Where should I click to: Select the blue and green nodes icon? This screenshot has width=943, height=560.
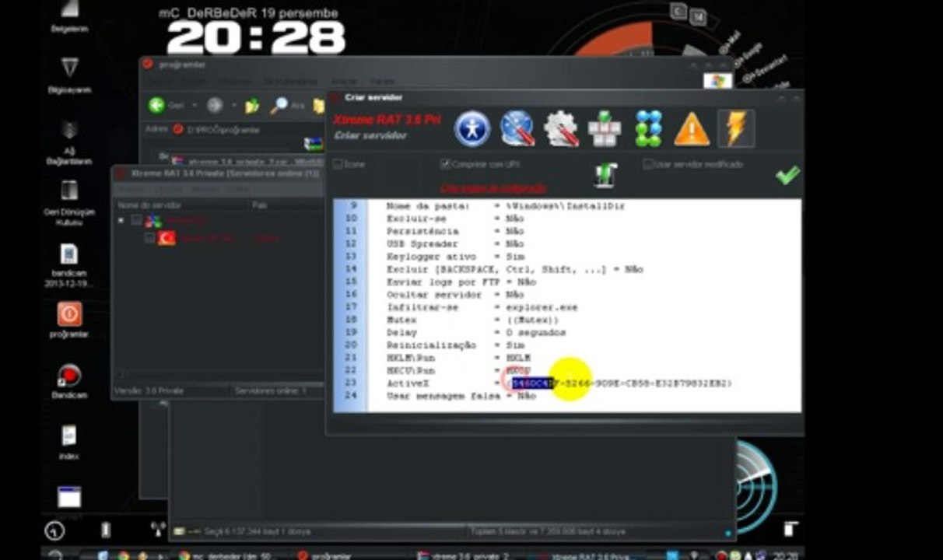click(x=648, y=129)
